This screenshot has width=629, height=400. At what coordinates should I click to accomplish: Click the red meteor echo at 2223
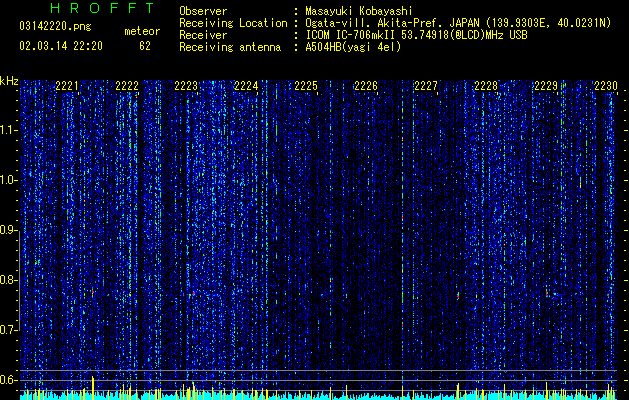[193, 294]
